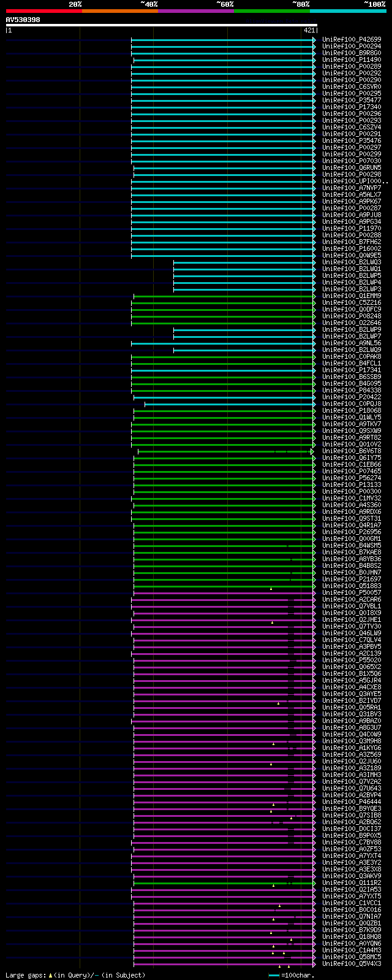392x980 pixels.
Task: Click hit label UniRef100_P55020
Action: coord(352,660)
